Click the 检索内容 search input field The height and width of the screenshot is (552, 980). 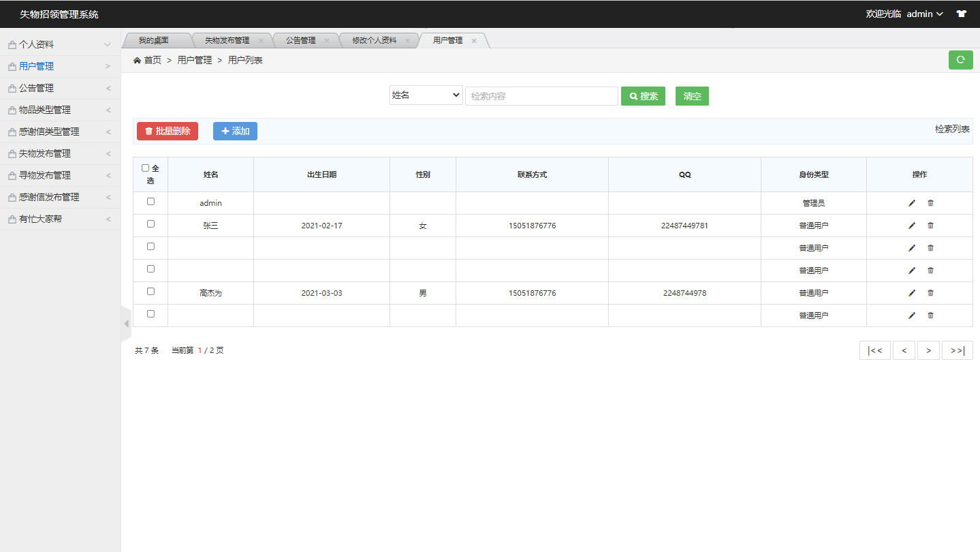tap(541, 96)
